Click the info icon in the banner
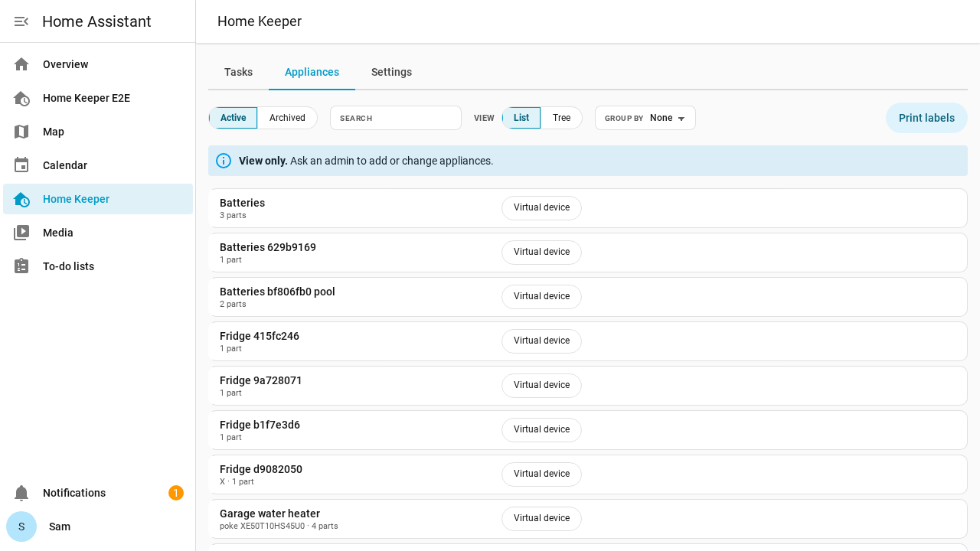 pyautogui.click(x=224, y=161)
